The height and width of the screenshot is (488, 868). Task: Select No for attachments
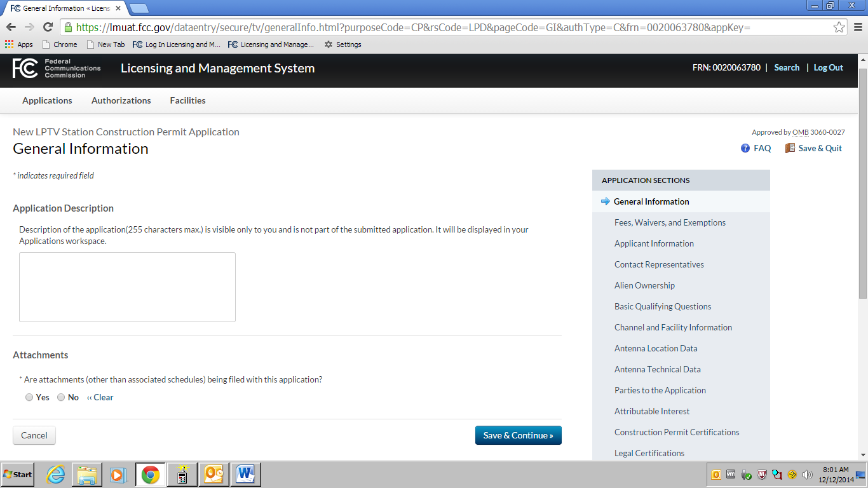pos(61,397)
